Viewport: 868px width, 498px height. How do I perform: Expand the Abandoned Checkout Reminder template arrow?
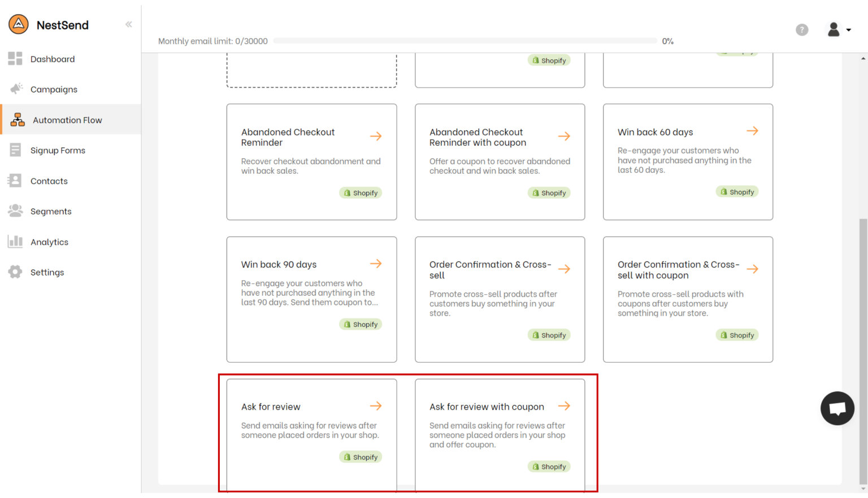tap(376, 136)
